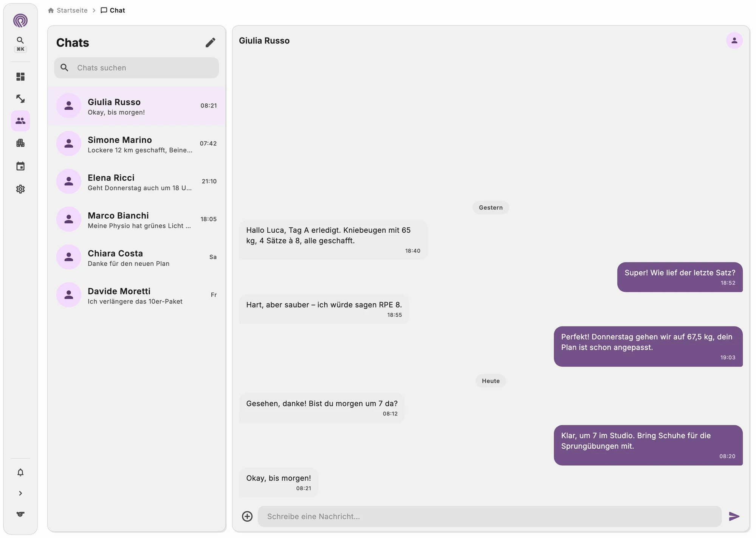
Task: Click Giulia Russo name in chat header
Action: (x=264, y=40)
